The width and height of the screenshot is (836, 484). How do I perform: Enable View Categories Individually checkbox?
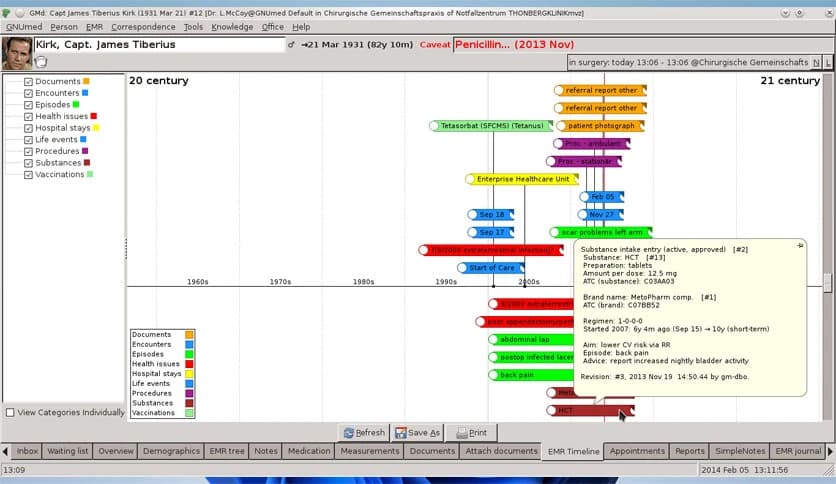coord(10,413)
